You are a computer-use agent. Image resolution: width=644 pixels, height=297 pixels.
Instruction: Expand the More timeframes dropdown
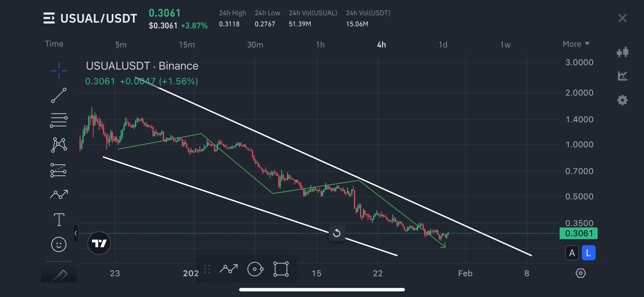click(x=576, y=44)
